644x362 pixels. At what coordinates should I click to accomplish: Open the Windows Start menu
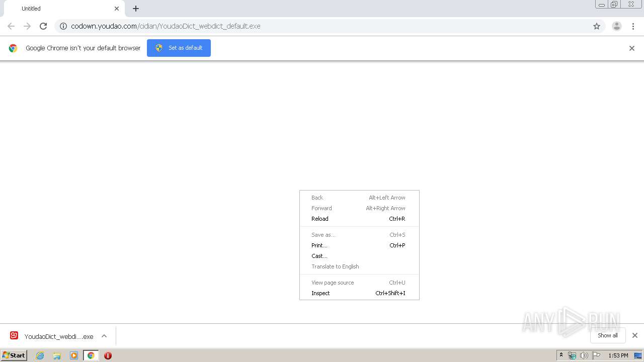[x=14, y=355]
